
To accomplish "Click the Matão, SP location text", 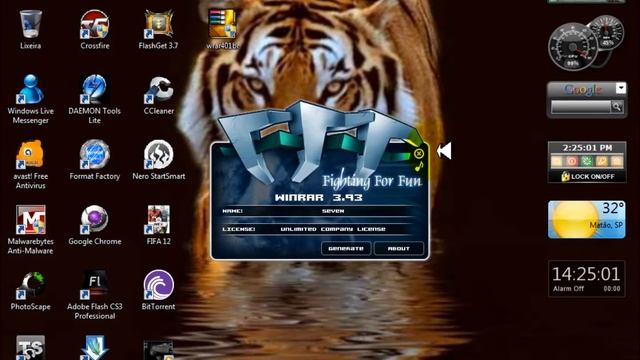I will (x=606, y=225).
